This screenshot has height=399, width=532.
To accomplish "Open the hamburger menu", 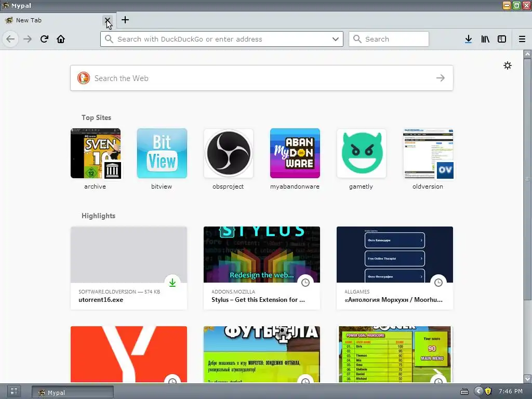I will [522, 39].
